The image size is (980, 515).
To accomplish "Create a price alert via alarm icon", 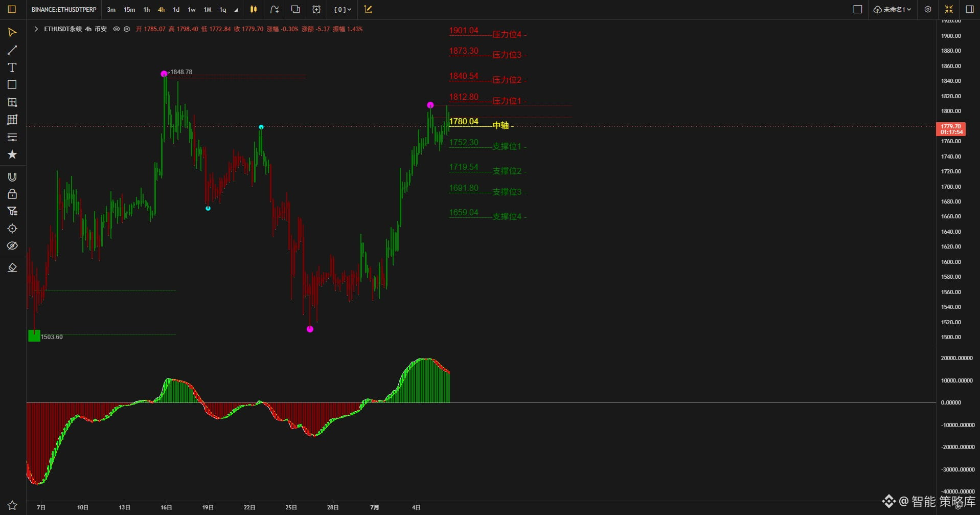I will (316, 9).
